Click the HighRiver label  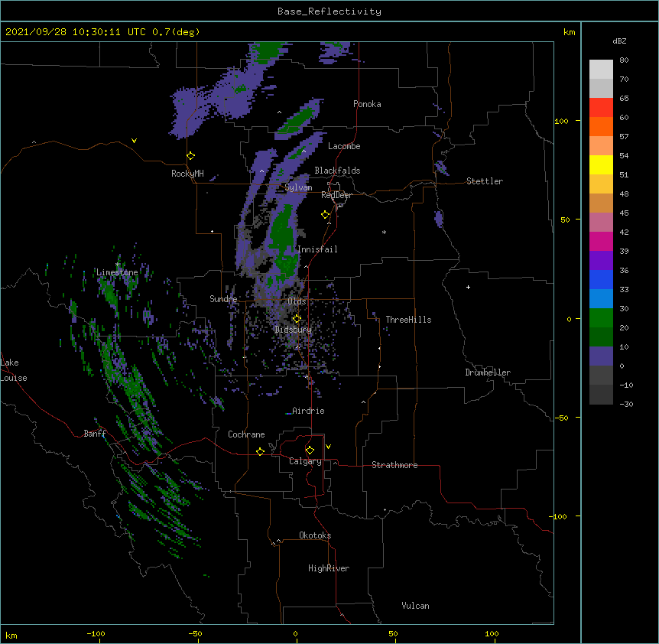click(x=329, y=568)
